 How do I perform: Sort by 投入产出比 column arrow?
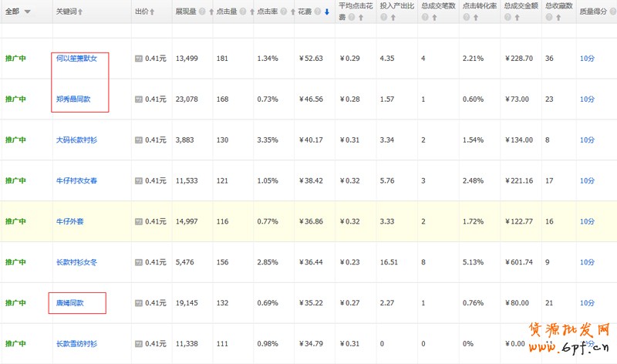(393, 18)
